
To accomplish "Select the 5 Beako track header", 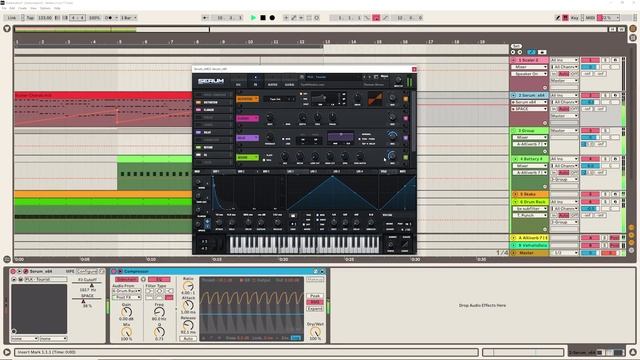I will click(531, 194).
